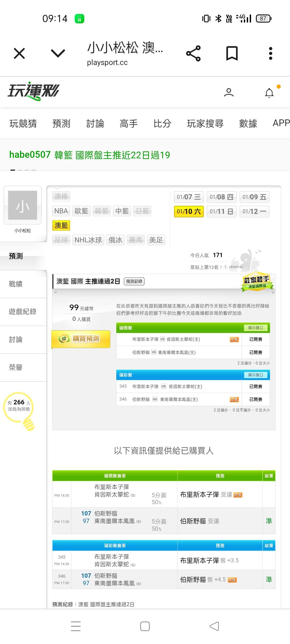Open sidebar 討論 tab
290x644 pixels.
(23, 339)
